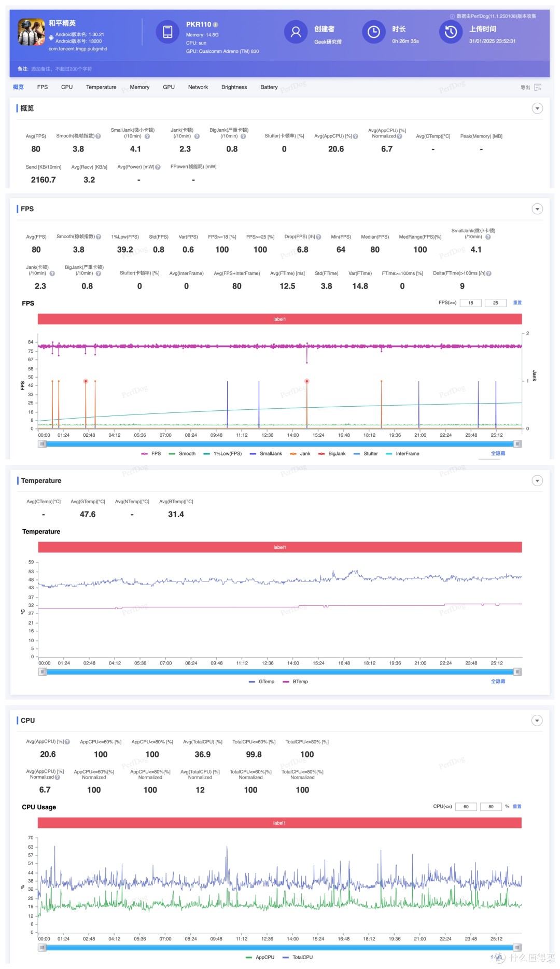The image size is (560, 969).
Task: Collapse the FPS section panel
Action: [537, 209]
